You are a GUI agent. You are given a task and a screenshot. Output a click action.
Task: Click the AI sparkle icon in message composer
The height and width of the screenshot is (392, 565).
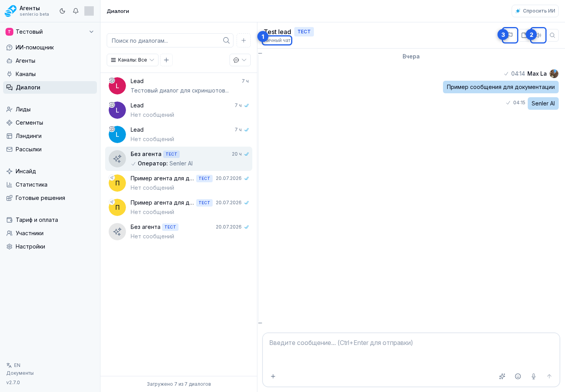(x=502, y=376)
